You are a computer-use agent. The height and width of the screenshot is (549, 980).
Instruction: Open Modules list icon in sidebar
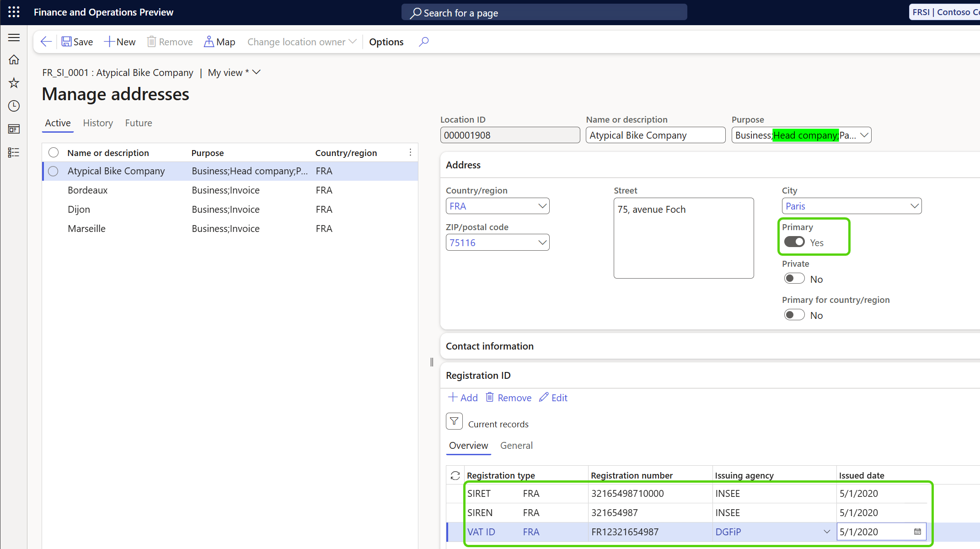(14, 152)
